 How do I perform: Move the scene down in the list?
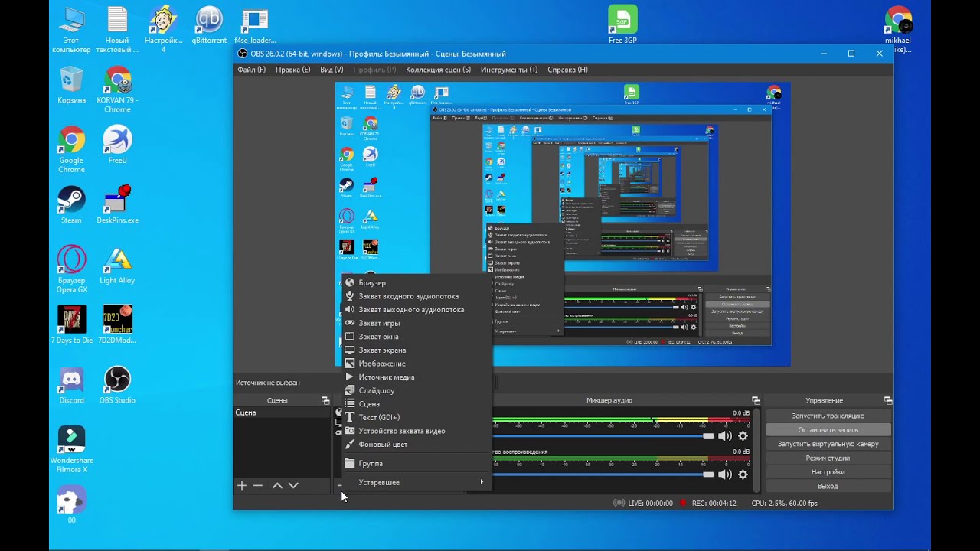point(293,485)
